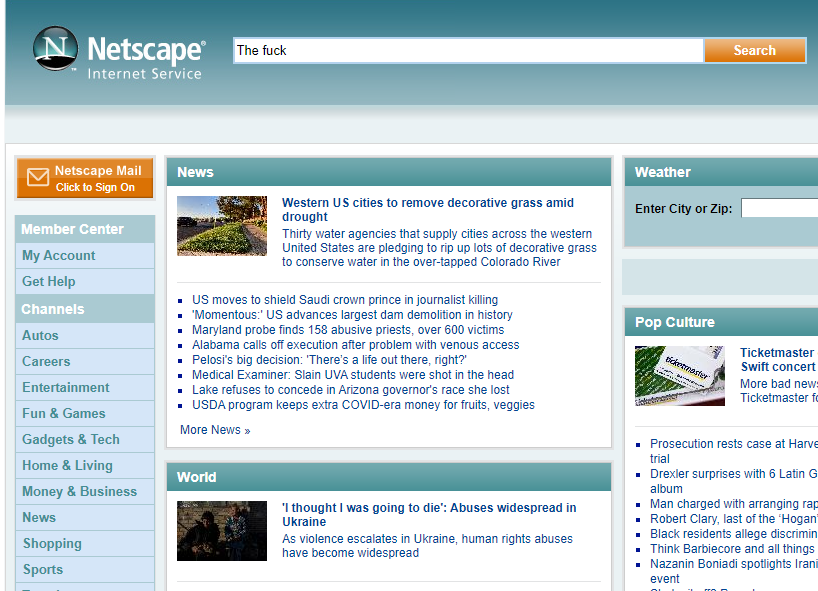Open the Autos channel
This screenshot has height=591, width=818.
point(40,335)
